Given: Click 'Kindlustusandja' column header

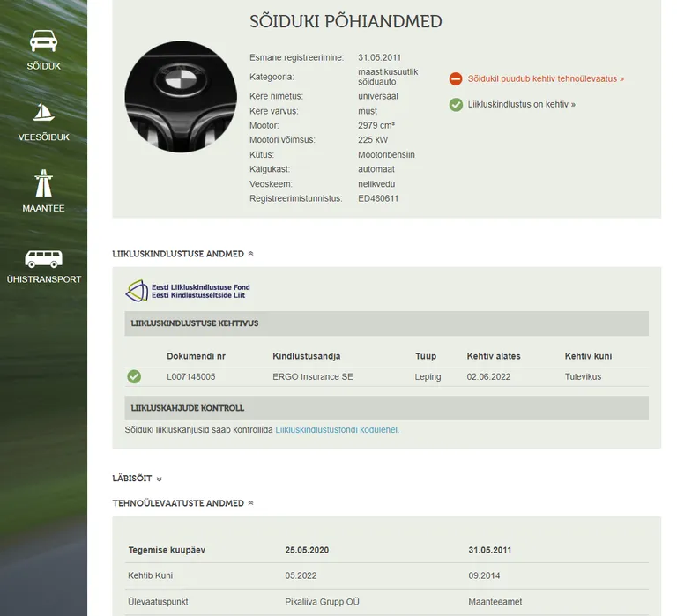Looking at the screenshot, I should click(x=306, y=356).
